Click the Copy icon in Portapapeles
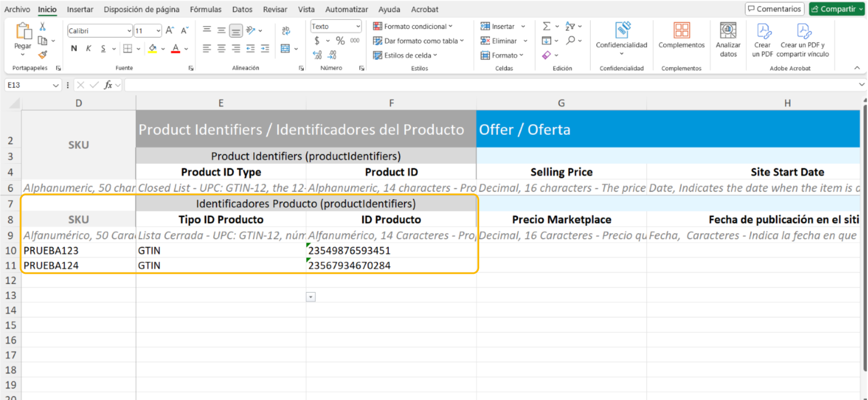This screenshot has width=868, height=400. coord(42,41)
